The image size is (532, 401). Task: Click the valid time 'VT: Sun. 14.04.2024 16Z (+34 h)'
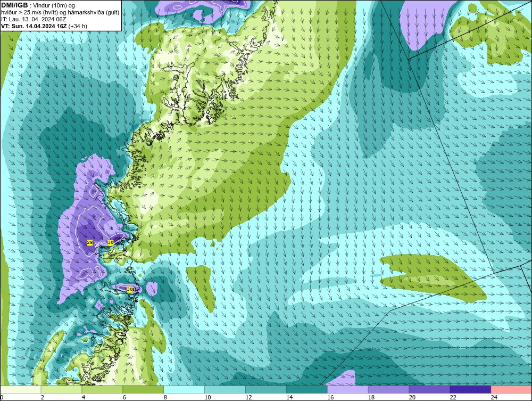(x=44, y=26)
